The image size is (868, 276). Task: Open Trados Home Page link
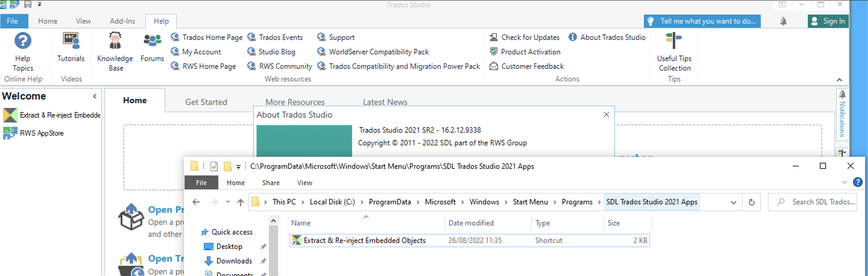(206, 37)
